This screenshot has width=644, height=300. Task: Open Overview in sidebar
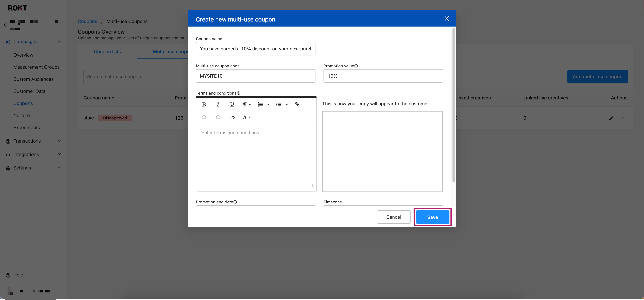click(23, 55)
